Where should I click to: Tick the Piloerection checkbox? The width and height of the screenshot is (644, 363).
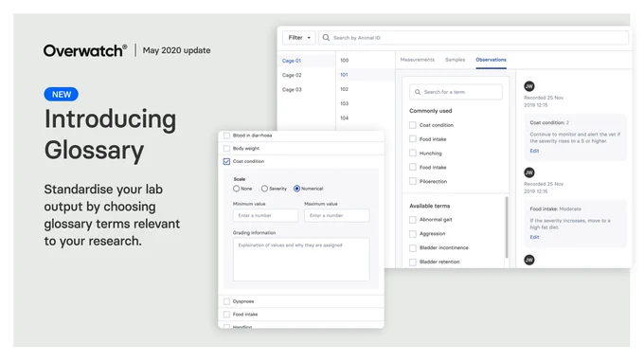coord(413,181)
